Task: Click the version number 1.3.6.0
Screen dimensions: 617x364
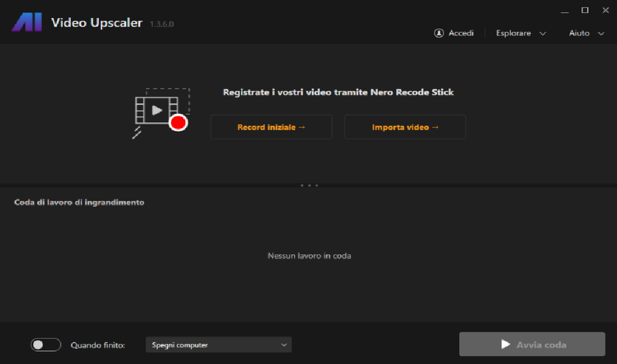Action: [161, 24]
